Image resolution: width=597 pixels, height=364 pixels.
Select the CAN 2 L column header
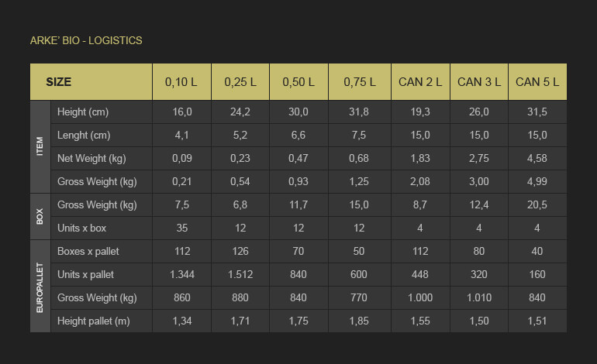(x=420, y=82)
